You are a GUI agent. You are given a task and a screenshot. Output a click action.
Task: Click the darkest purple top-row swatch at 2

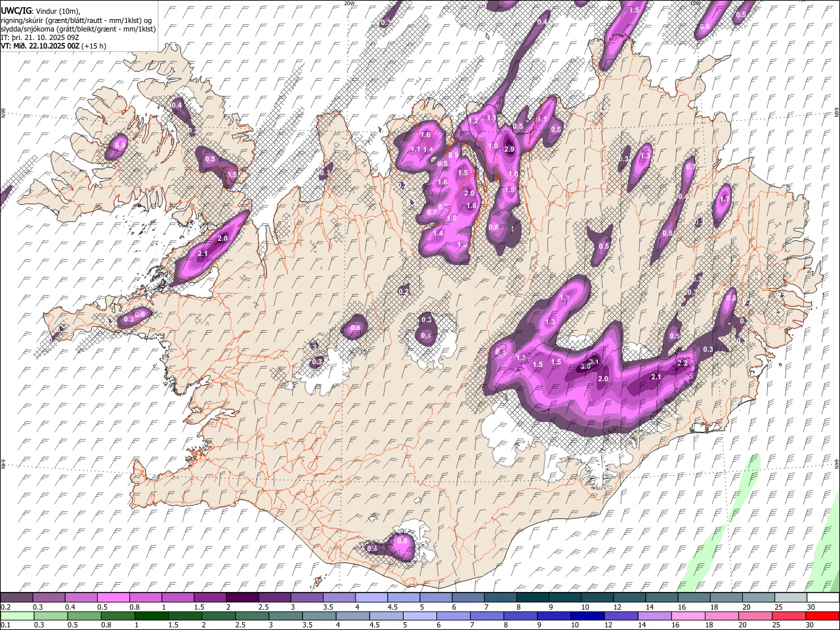(241, 598)
